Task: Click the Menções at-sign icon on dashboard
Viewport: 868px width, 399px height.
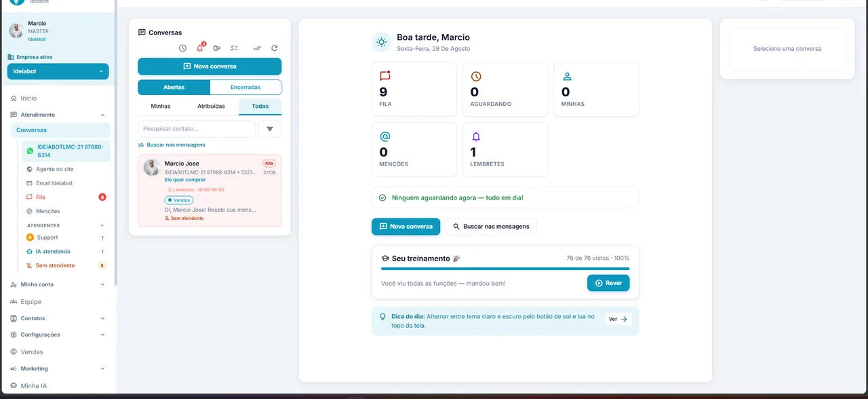Action: click(384, 136)
